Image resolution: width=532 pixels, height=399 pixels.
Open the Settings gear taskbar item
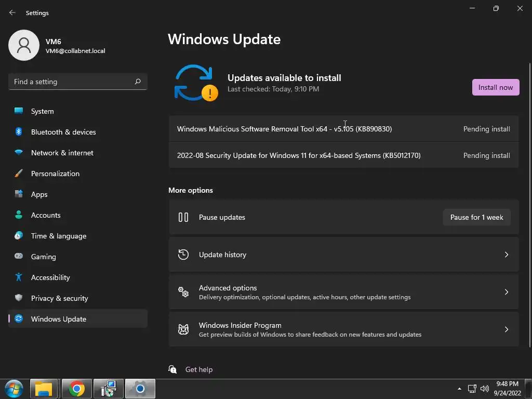coord(140,389)
